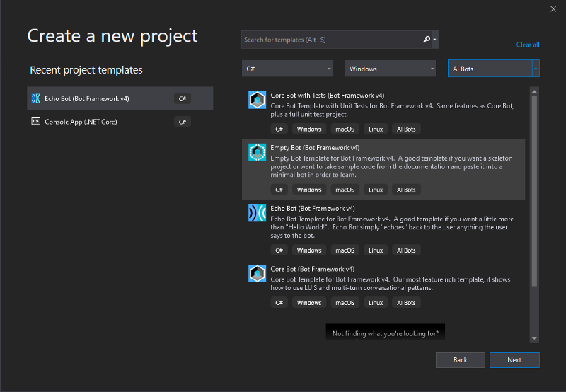This screenshot has height=392, width=566.
Task: Close the Create a new project dialog
Action: click(553, 9)
